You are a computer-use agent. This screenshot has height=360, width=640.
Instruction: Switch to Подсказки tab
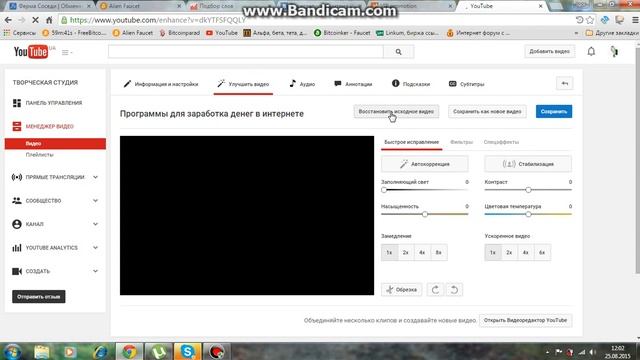click(x=411, y=84)
